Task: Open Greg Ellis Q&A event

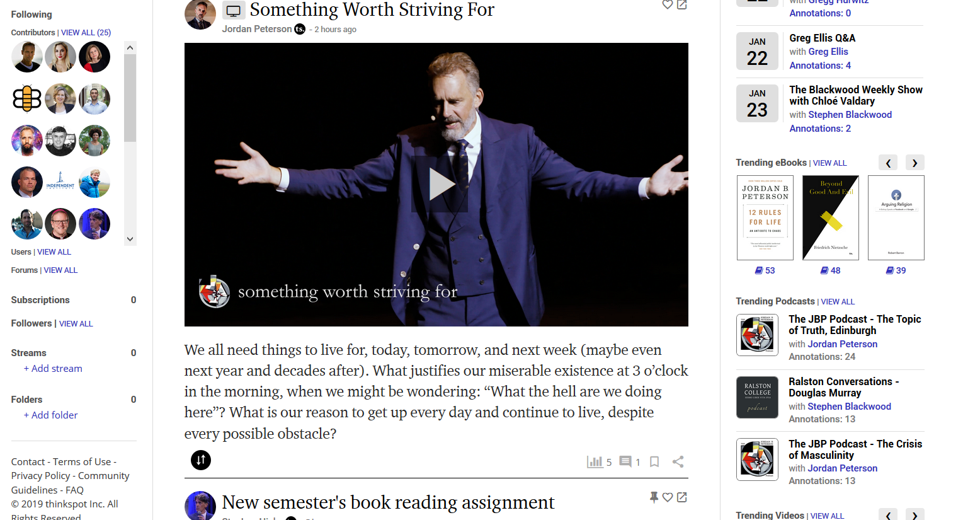Action: (823, 38)
